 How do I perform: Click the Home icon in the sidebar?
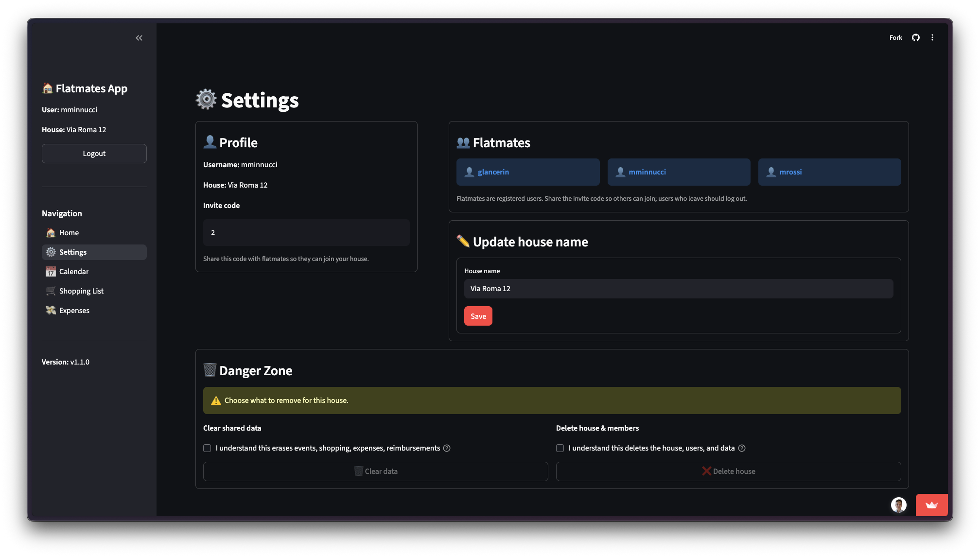click(x=51, y=232)
